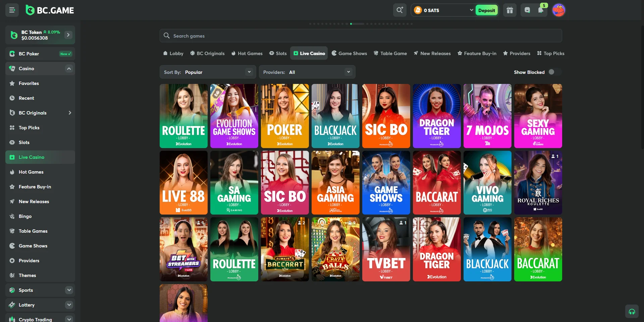The image size is (644, 322).
Task: Open BC Token price arrow
Action: [68, 35]
